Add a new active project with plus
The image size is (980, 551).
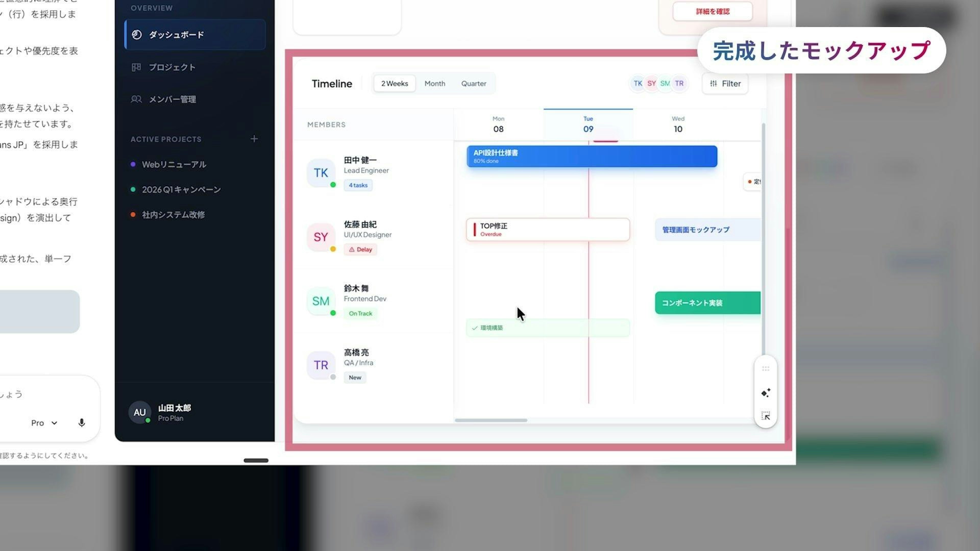tap(254, 139)
